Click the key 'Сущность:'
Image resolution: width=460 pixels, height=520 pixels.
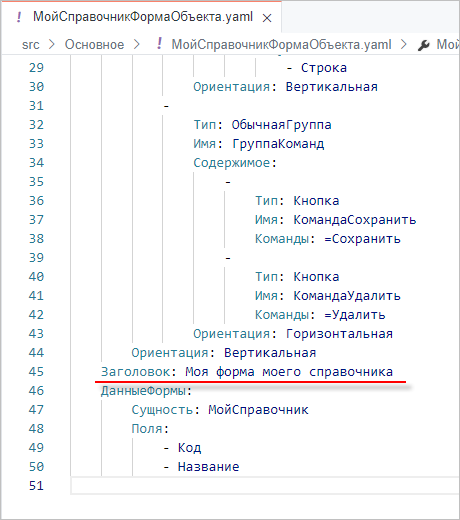tap(166, 410)
